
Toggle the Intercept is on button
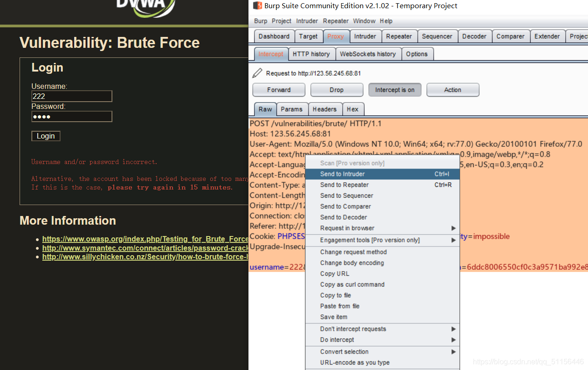coord(395,90)
